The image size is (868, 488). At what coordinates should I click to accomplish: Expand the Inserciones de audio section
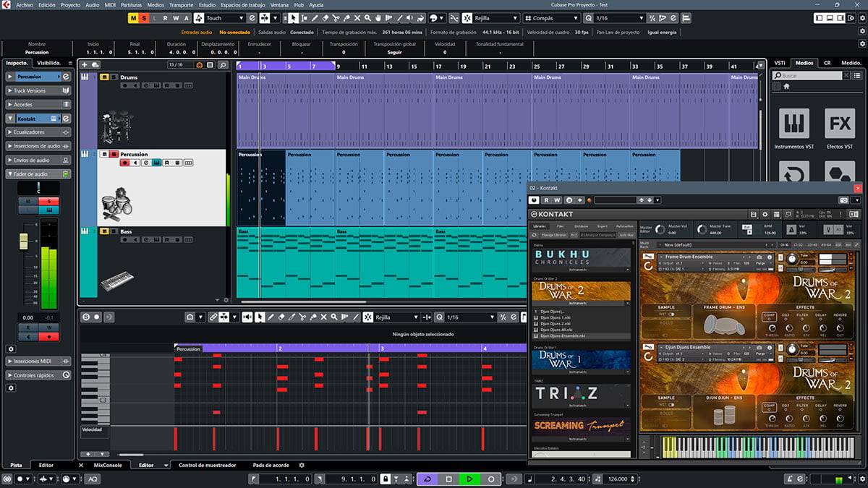pyautogui.click(x=39, y=146)
